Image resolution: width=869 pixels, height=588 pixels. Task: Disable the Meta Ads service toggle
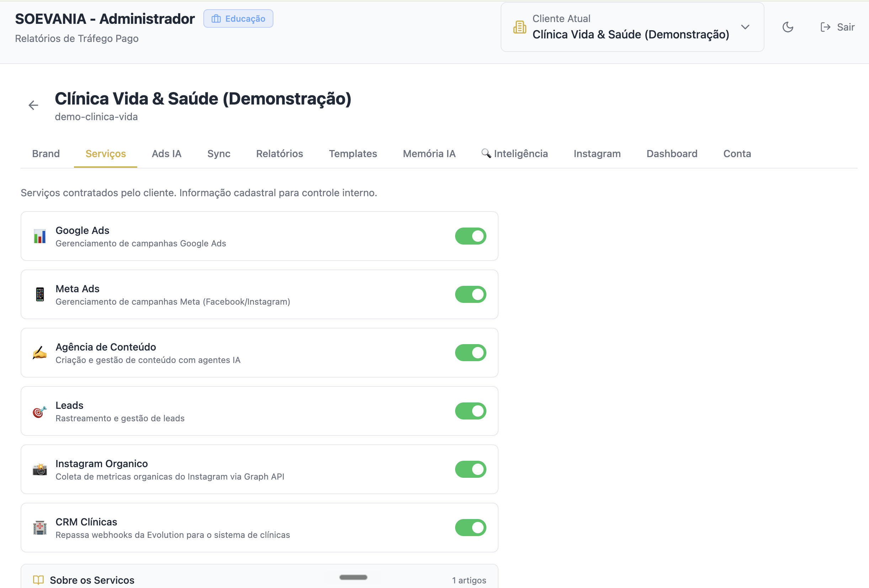point(470,295)
